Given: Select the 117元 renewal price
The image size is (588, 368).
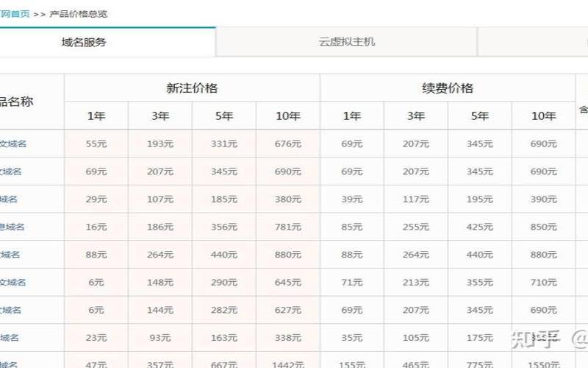Looking at the screenshot, I should pyautogui.click(x=415, y=199).
